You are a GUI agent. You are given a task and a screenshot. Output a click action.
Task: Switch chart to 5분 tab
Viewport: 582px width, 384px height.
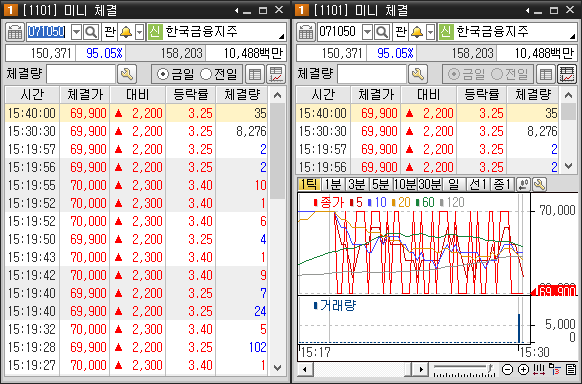coord(381,184)
